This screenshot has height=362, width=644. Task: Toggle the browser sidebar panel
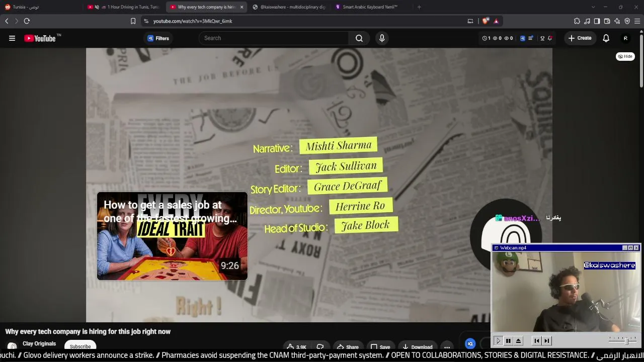point(597,21)
